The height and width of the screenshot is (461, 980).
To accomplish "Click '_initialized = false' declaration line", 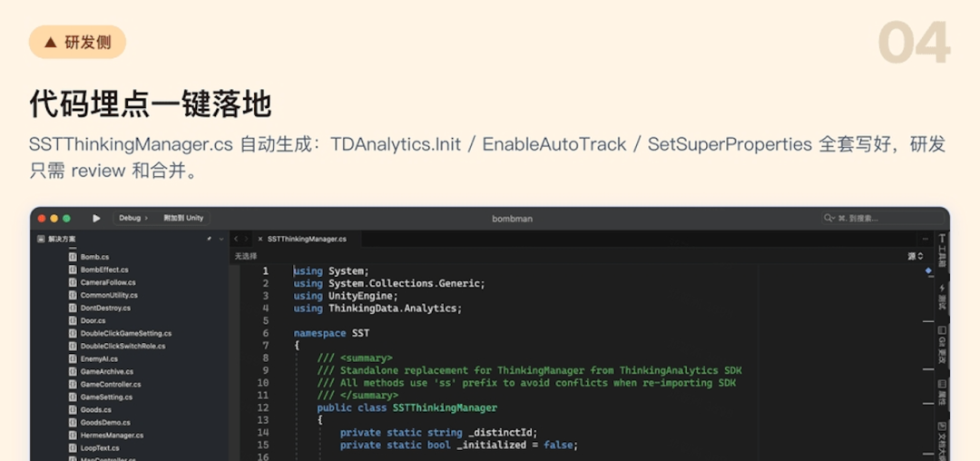I will point(459,445).
